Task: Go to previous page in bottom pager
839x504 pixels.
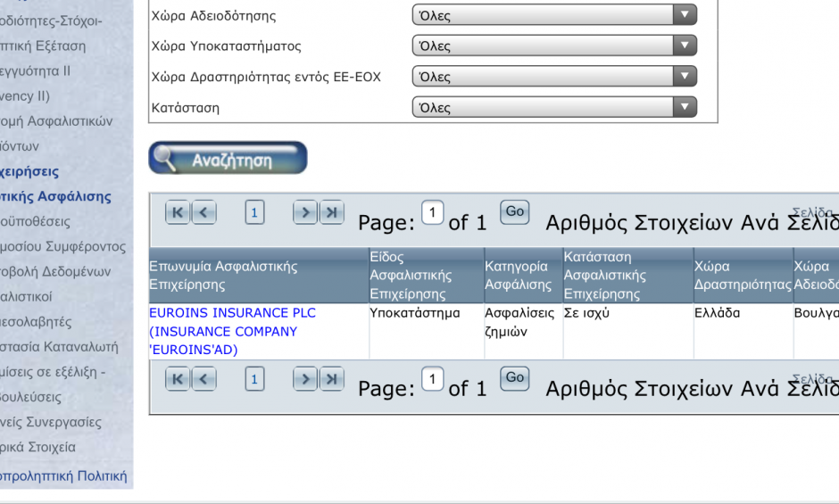Action: coord(204,379)
